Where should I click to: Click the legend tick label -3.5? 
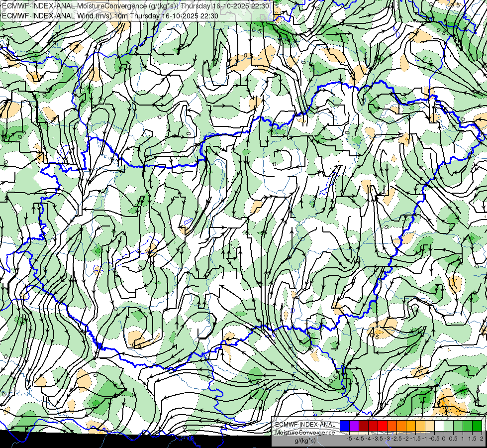click(x=378, y=439)
